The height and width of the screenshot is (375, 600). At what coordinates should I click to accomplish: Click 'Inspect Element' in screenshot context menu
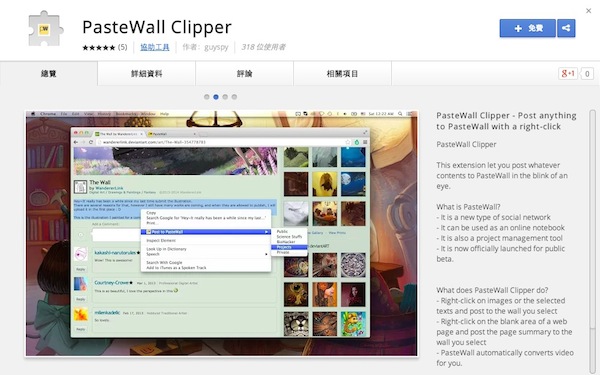click(161, 240)
